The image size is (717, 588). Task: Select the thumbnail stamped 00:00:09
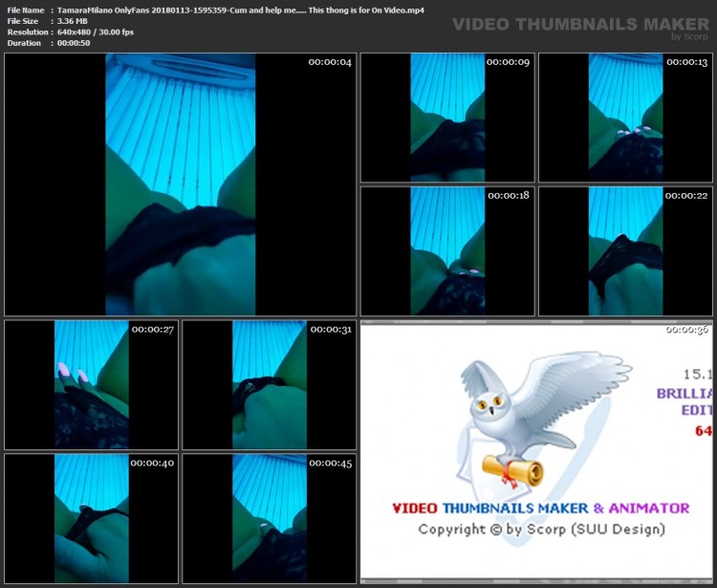pos(446,118)
